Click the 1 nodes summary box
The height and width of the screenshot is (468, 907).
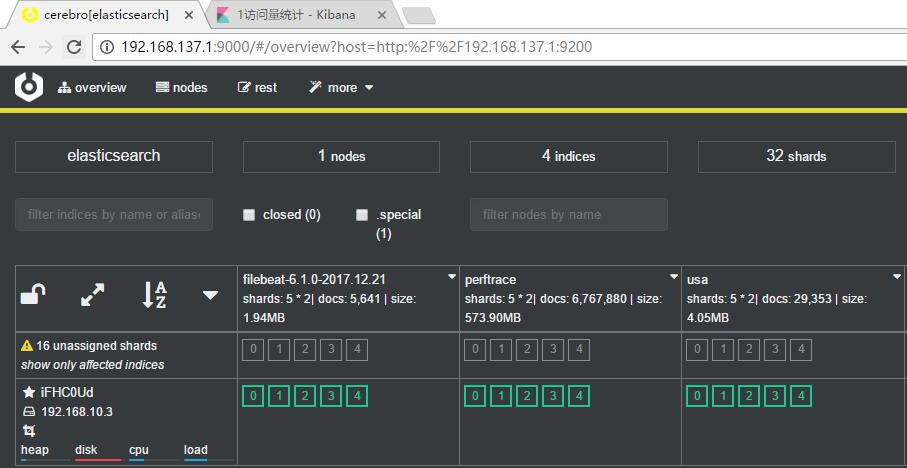tap(341, 157)
